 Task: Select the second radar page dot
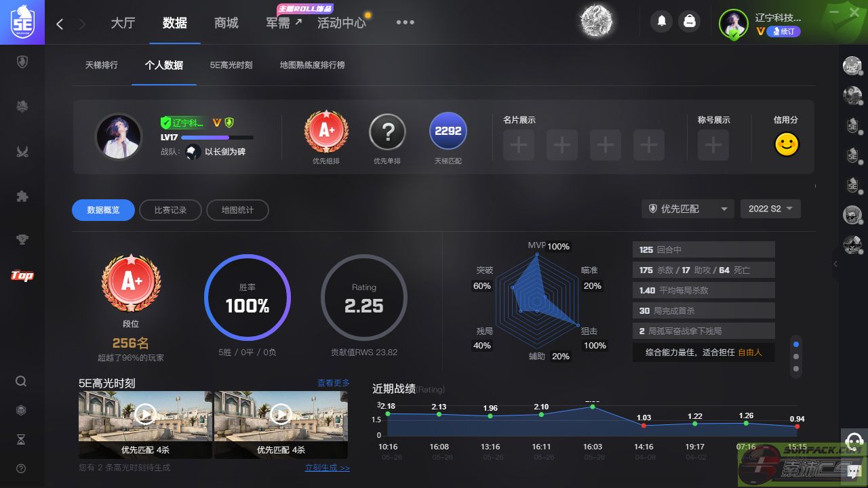796,357
